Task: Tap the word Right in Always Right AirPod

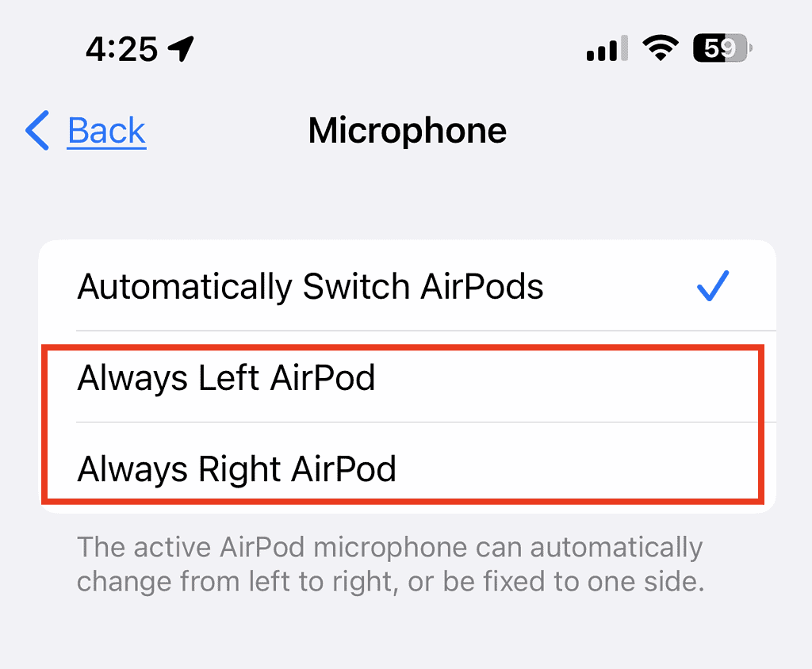Action: [x=239, y=469]
